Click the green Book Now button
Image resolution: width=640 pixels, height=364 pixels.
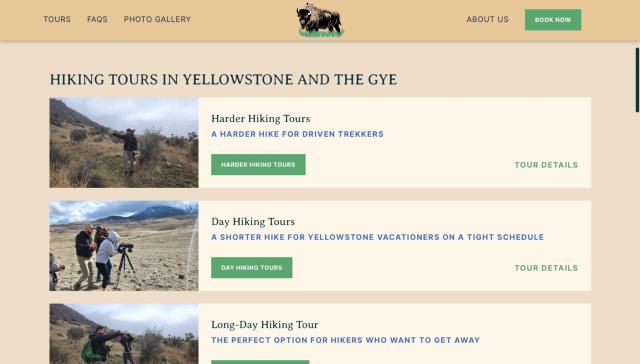click(x=553, y=20)
